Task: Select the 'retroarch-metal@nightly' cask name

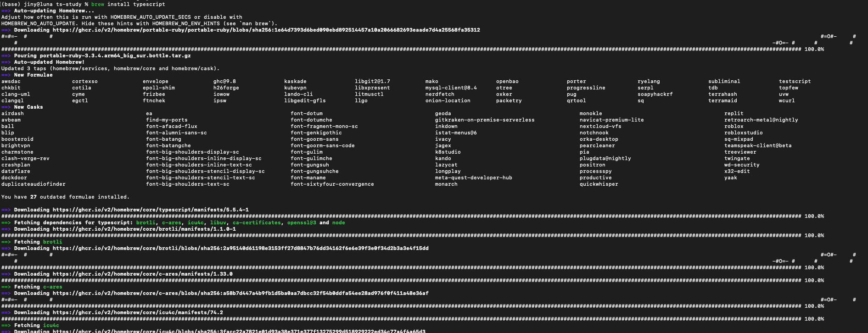Action: 761,120
